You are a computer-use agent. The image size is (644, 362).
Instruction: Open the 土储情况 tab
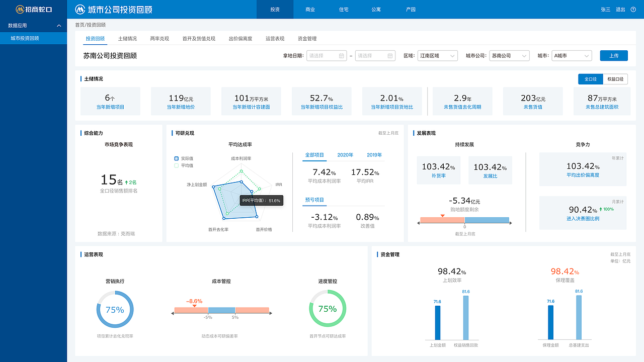tap(127, 39)
